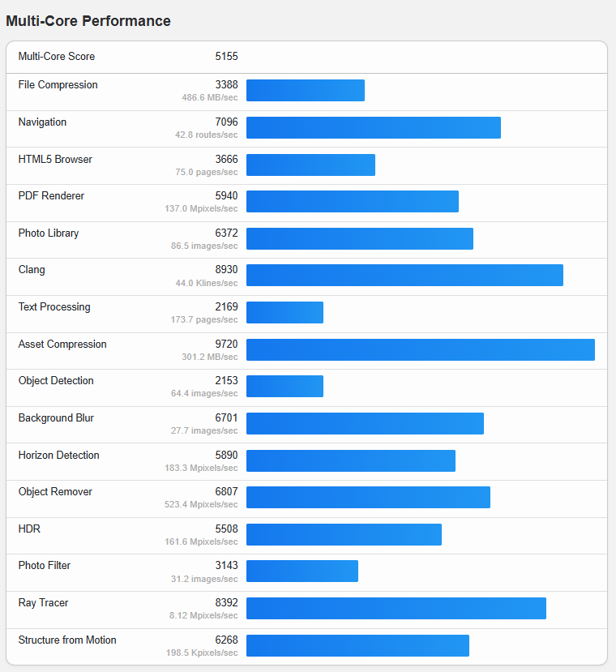Click the Background Blur score bar
616x672 pixels.
(x=365, y=424)
